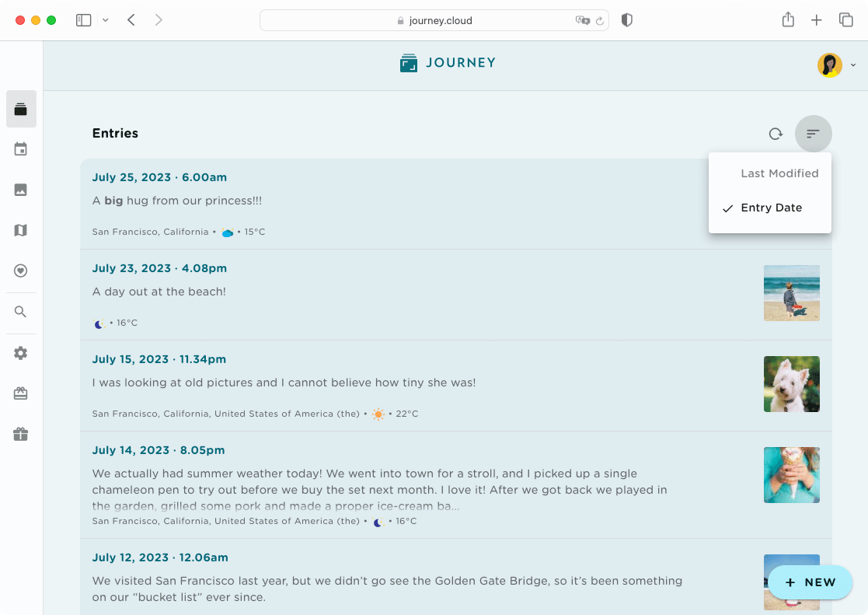View favorites via the heart icon
The height and width of the screenshot is (615, 868).
click(x=21, y=271)
